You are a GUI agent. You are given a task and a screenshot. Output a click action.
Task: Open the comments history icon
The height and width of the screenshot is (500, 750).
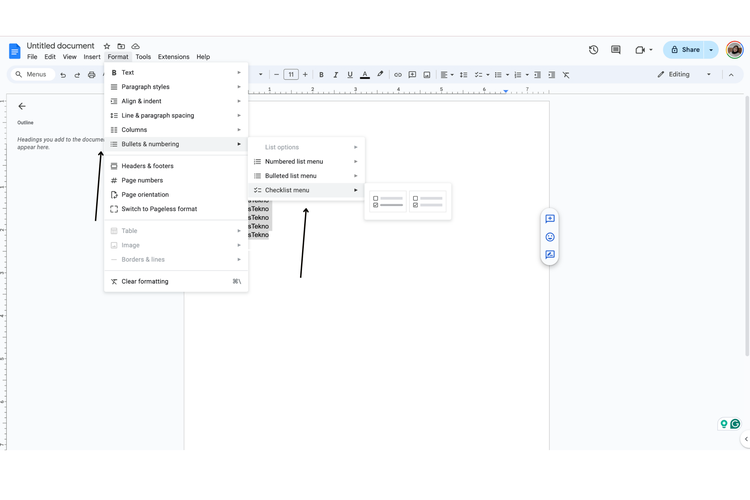click(615, 50)
